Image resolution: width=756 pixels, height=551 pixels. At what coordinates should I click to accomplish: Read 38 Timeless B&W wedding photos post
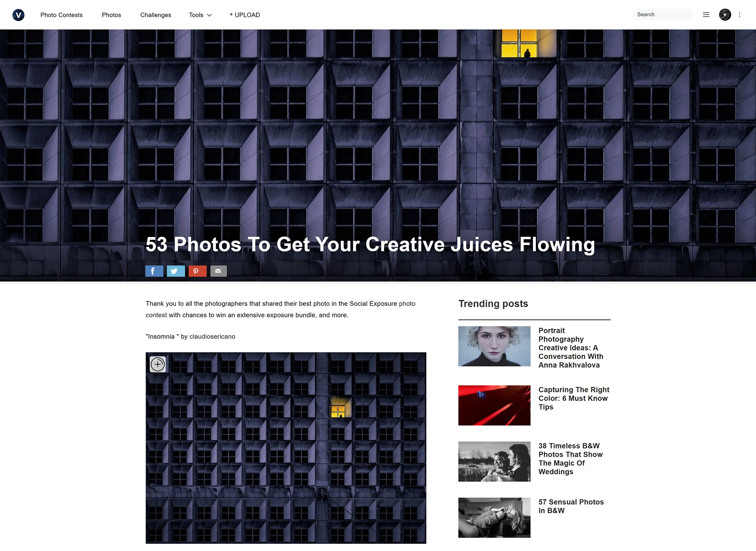[x=571, y=459]
